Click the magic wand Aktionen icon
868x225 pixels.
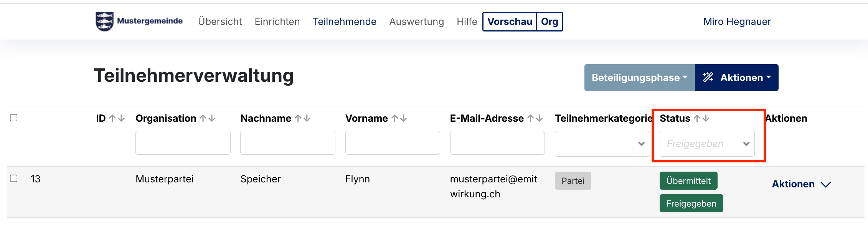(x=708, y=78)
